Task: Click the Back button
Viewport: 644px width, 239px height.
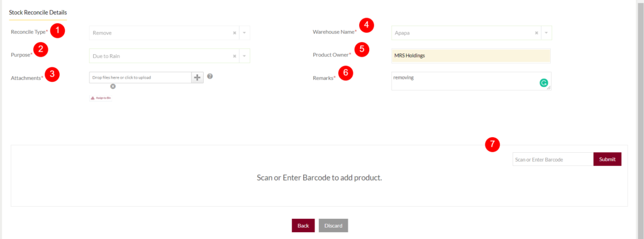Action: tap(303, 225)
